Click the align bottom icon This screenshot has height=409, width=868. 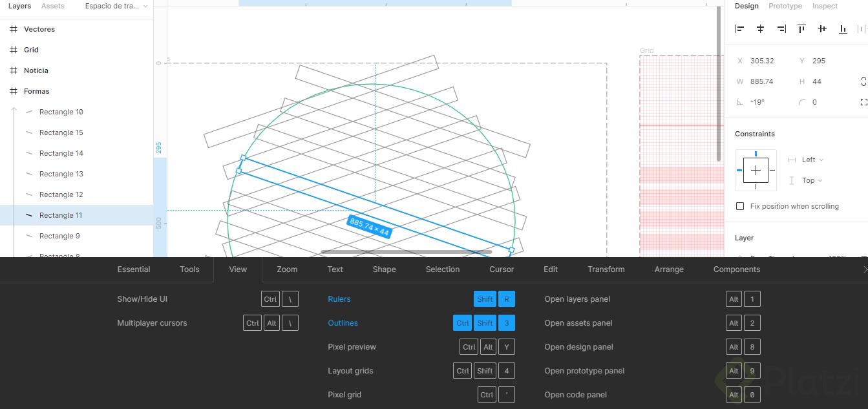click(x=843, y=29)
